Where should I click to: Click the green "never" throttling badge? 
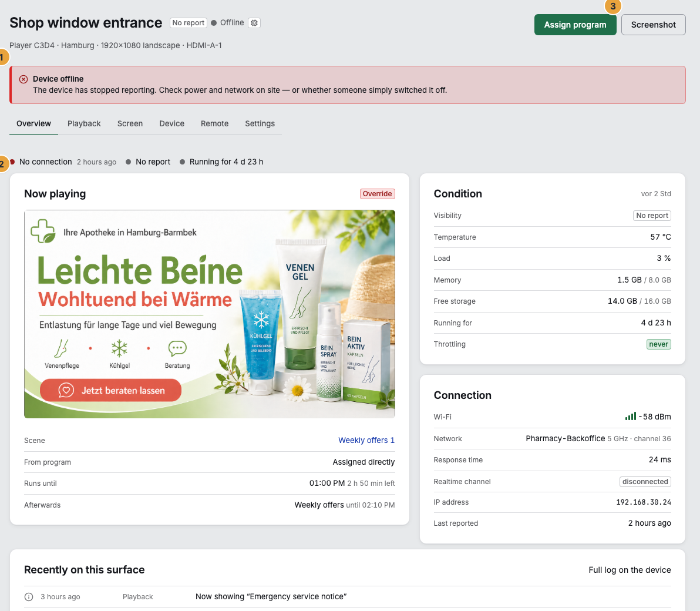pos(658,344)
